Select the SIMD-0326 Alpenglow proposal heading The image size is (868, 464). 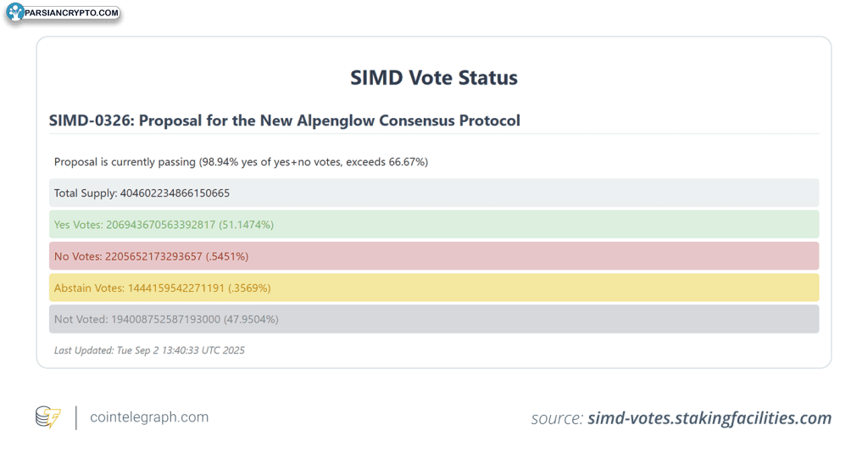(285, 120)
